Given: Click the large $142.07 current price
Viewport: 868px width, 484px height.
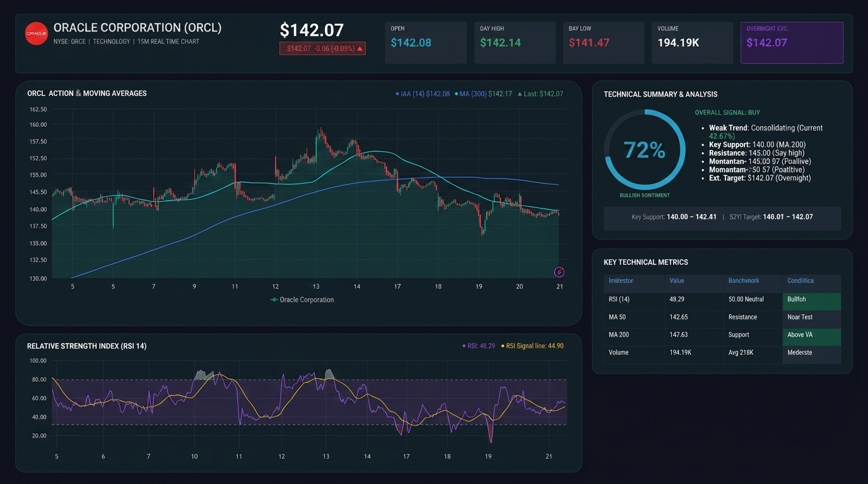Looking at the screenshot, I should pyautogui.click(x=312, y=30).
